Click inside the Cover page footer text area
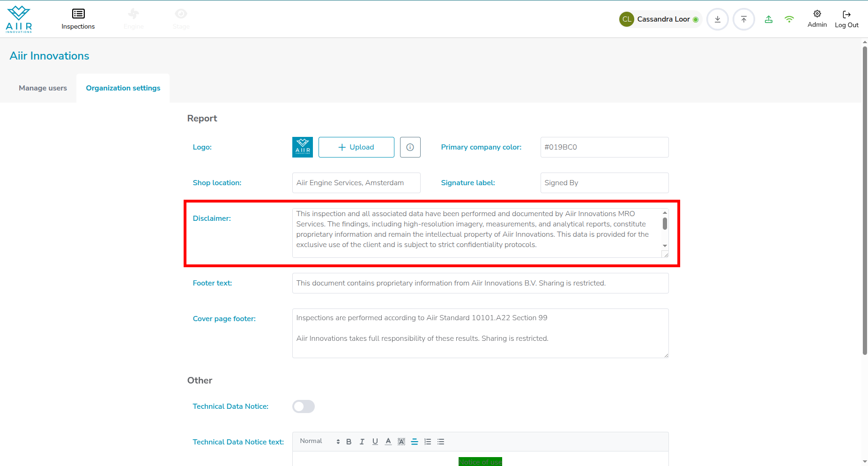Screen dimensions: 868x466 tap(481, 333)
